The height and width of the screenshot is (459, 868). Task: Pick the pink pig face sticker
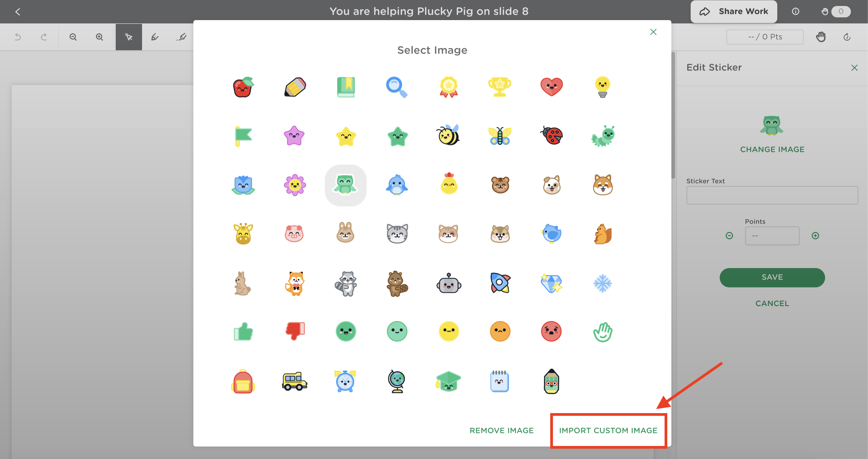click(294, 234)
